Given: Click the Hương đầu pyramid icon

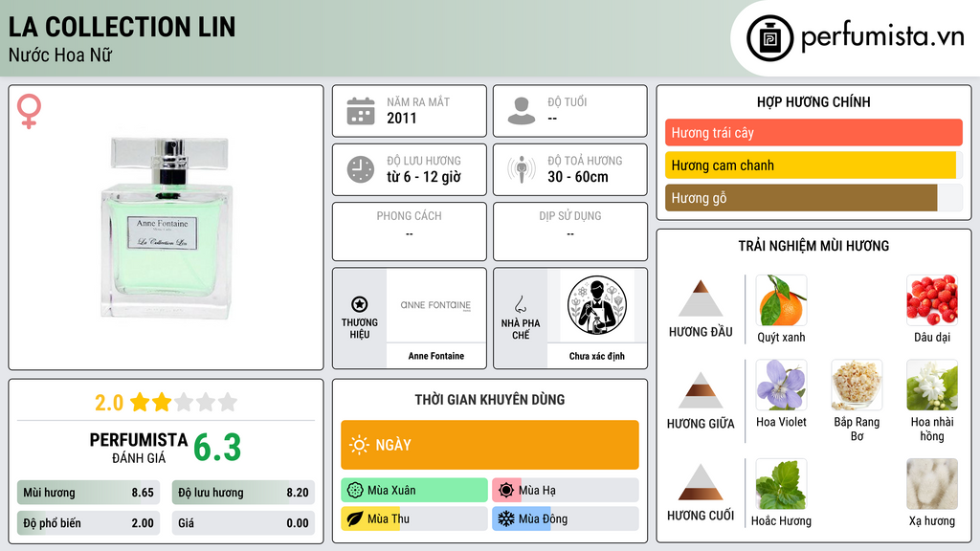Looking at the screenshot, I should coord(701,298).
